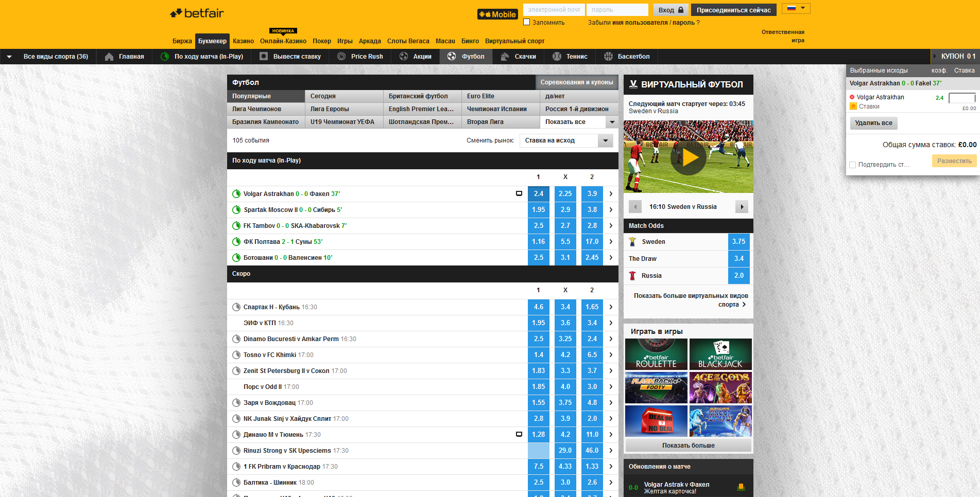Click the football icon beside Футбол
This screenshot has width=980, height=497.
tap(452, 57)
